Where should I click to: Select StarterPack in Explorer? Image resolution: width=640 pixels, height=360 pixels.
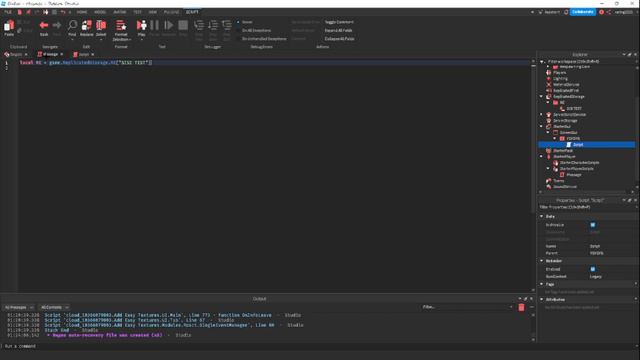point(563,151)
